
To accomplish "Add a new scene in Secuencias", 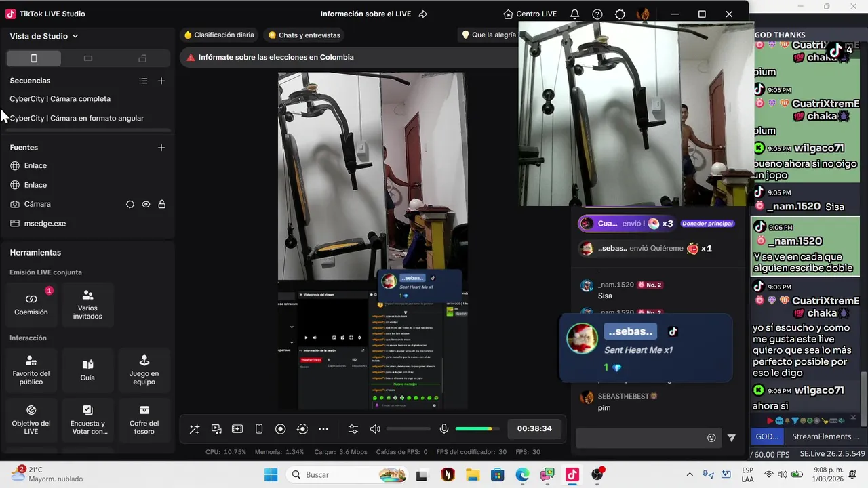I will pos(161,81).
